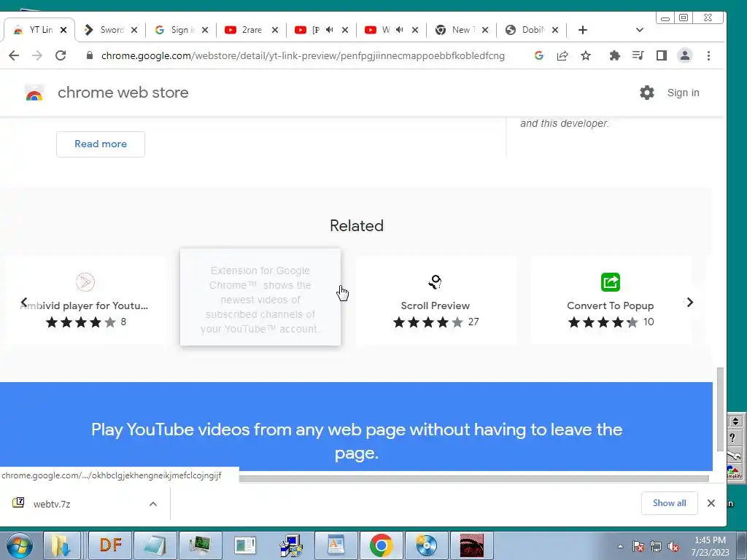747x560 pixels.
Task: Click the muted volume tray icon
Action: point(673,547)
